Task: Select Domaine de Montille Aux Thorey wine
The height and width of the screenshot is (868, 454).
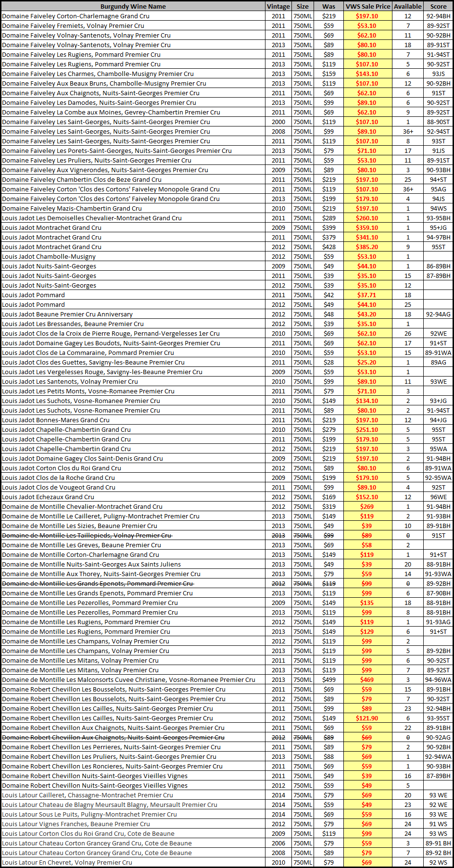Action: (101, 574)
